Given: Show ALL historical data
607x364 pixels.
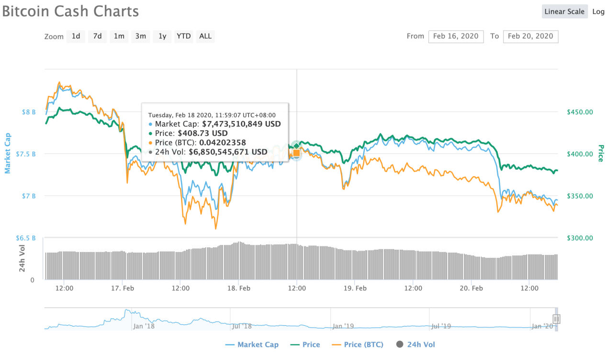Looking at the screenshot, I should tap(205, 36).
